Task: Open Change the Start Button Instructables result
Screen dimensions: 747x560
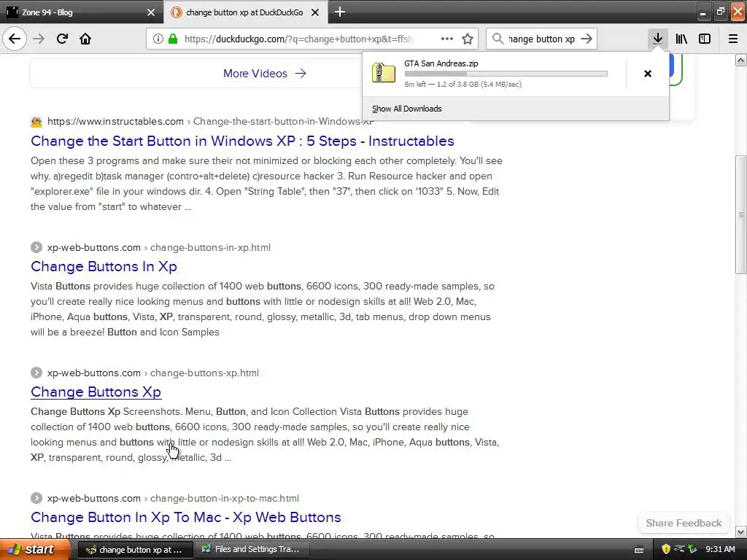Action: (242, 141)
